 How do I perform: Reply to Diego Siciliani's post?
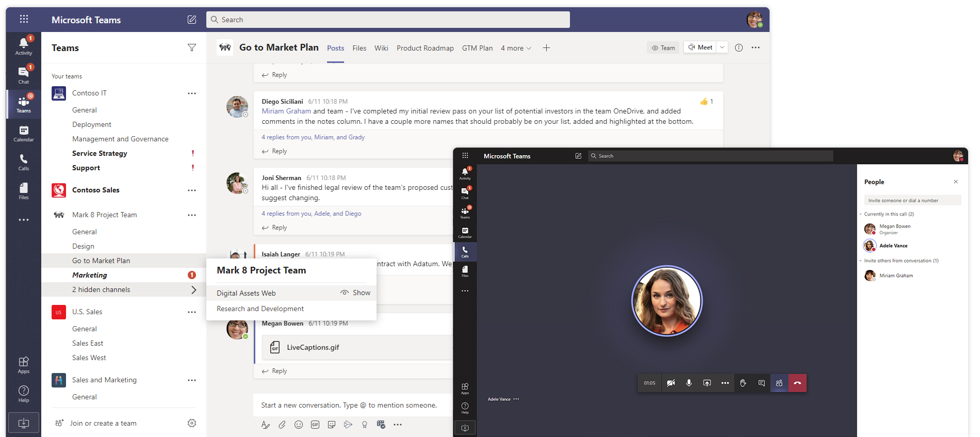[274, 151]
